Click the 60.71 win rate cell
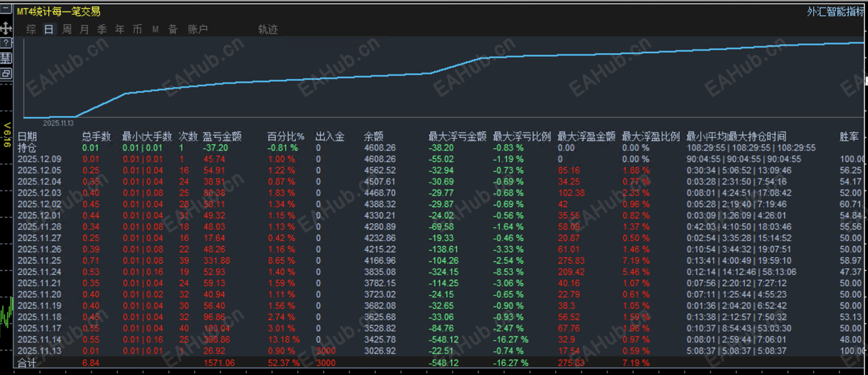868x375 pixels. tap(851, 204)
